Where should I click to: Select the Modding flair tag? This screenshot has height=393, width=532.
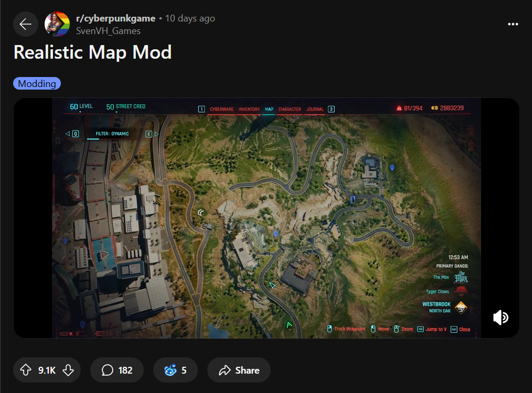[x=37, y=83]
